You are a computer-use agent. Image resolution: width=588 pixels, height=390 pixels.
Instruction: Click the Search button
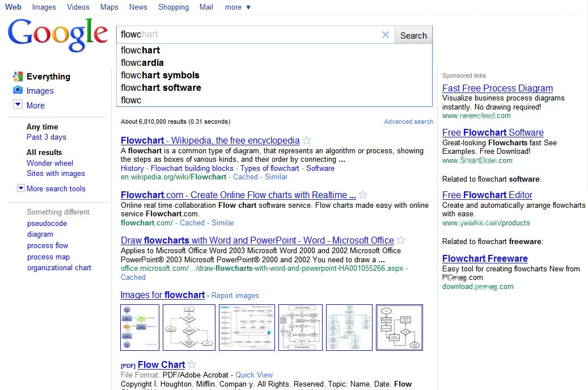(413, 35)
